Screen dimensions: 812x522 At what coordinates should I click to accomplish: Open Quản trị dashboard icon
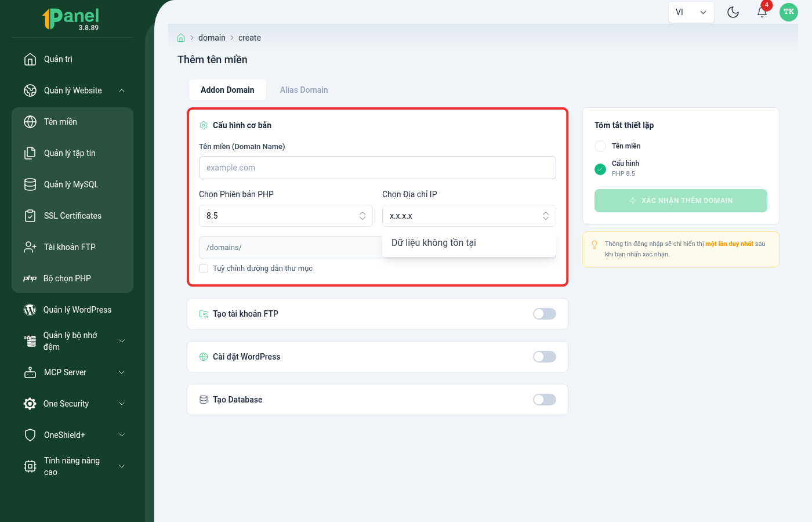[30, 59]
